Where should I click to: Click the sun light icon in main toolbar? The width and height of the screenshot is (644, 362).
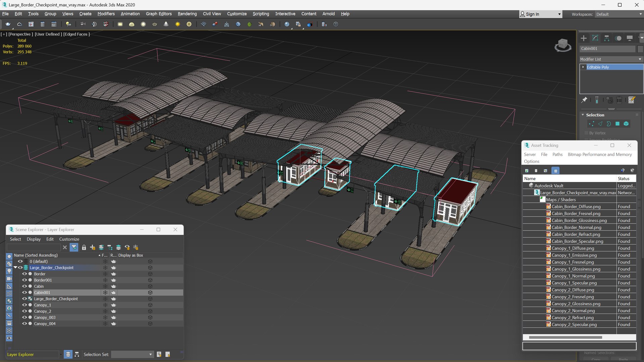point(178,24)
